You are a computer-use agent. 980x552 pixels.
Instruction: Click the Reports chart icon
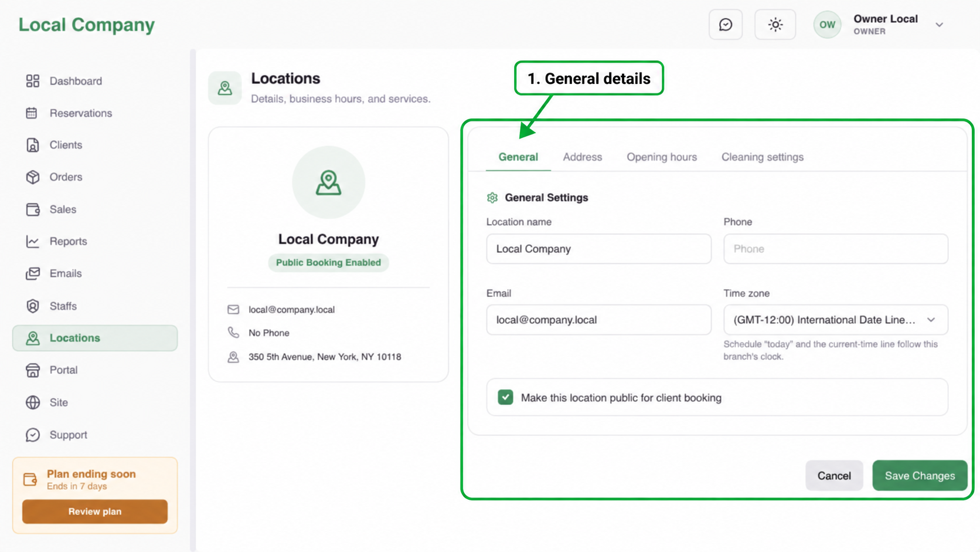pyautogui.click(x=33, y=241)
